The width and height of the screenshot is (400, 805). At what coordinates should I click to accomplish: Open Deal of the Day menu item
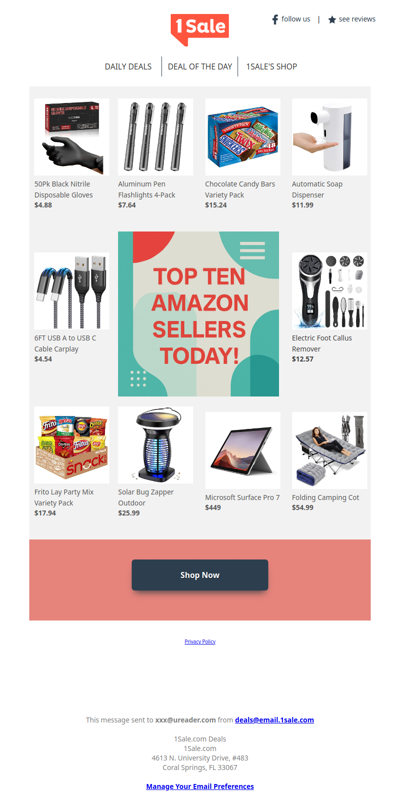pos(200,67)
